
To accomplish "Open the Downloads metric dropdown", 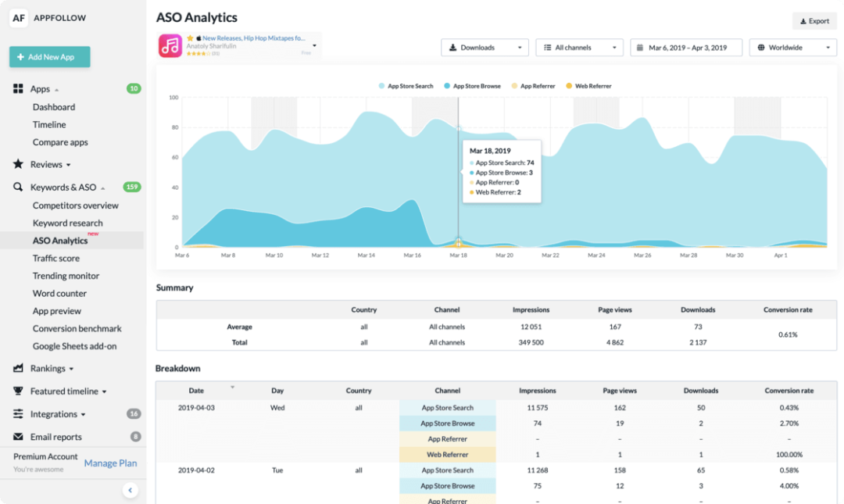I will coord(485,48).
